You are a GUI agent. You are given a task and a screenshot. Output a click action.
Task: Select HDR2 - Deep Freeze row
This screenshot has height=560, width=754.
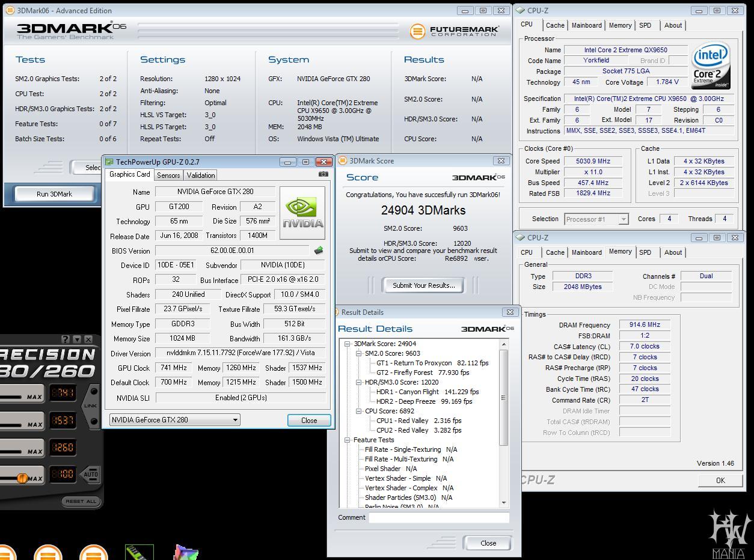pyautogui.click(x=424, y=401)
